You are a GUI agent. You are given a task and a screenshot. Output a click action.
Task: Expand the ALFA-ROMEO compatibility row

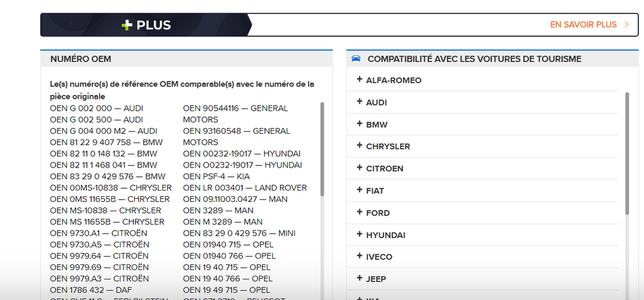[482, 80]
